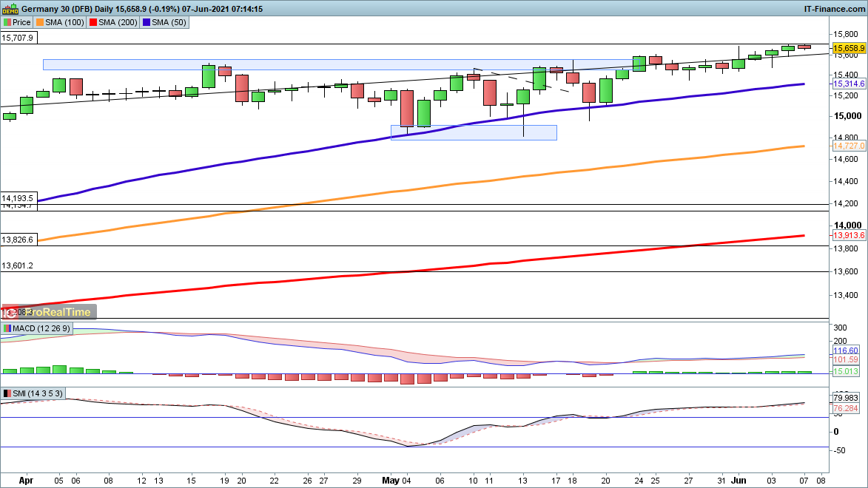Click the red 13,913.6 SMA 200 value label
The width and height of the screenshot is (868, 488).
849,235
